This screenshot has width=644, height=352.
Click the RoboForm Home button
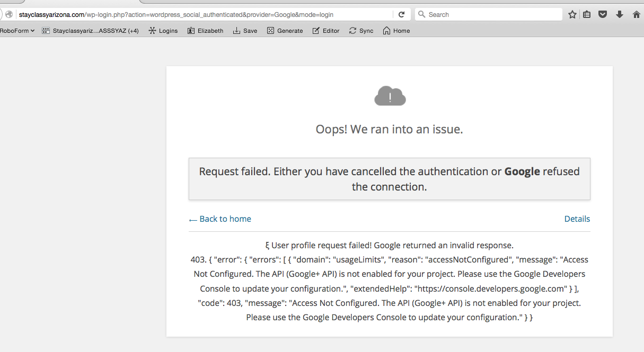click(x=396, y=31)
